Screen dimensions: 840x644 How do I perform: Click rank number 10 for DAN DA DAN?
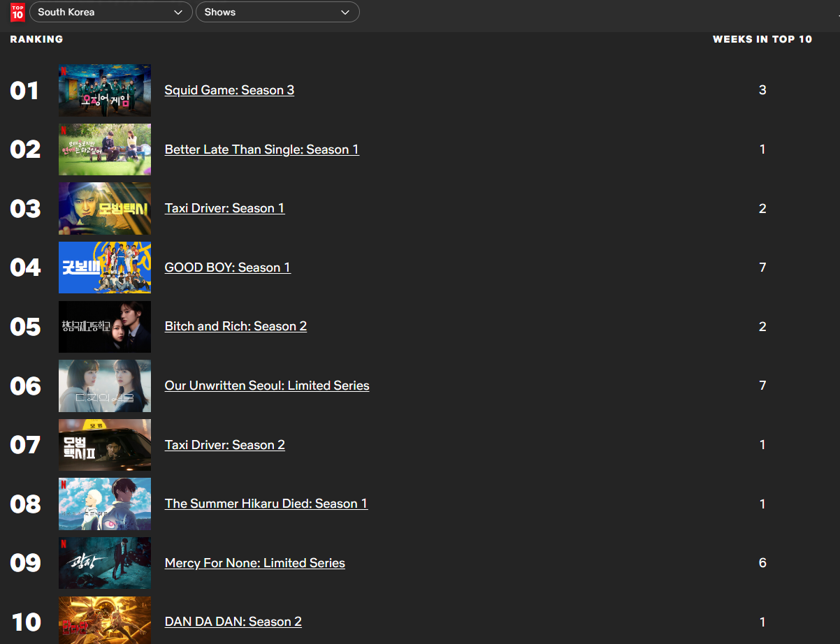point(27,622)
